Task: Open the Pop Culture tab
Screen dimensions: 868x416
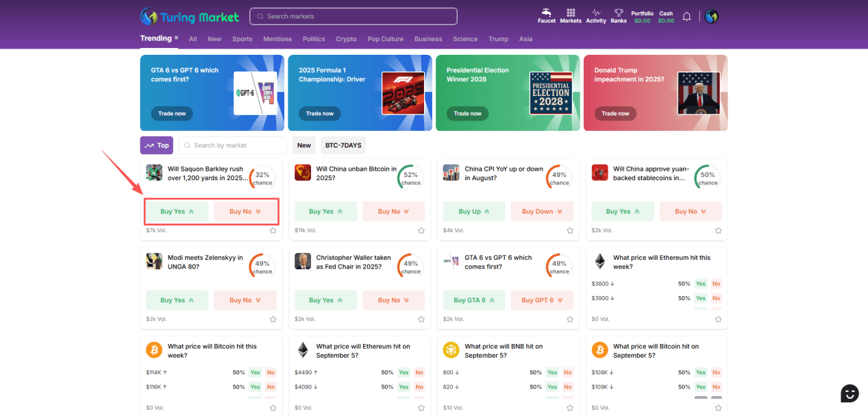Action: (385, 39)
